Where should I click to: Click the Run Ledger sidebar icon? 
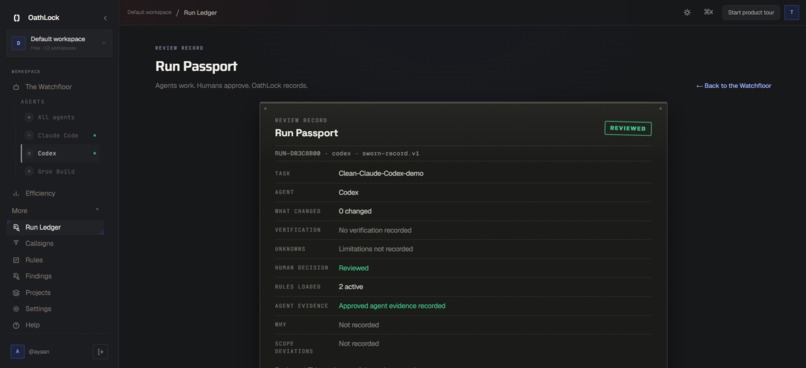[x=16, y=227]
